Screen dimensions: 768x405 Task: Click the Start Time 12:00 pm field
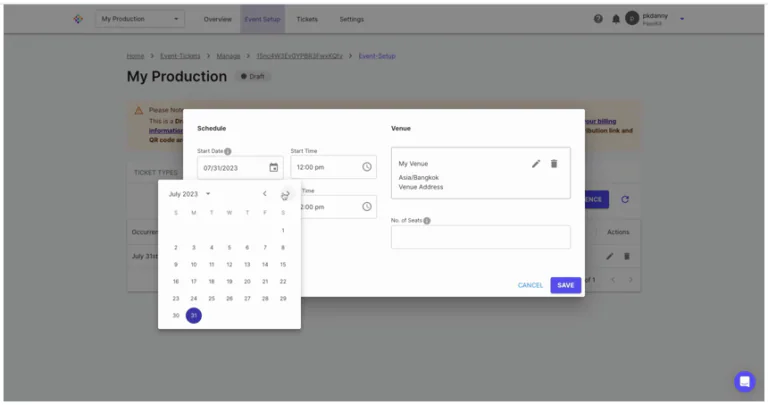[x=334, y=167]
